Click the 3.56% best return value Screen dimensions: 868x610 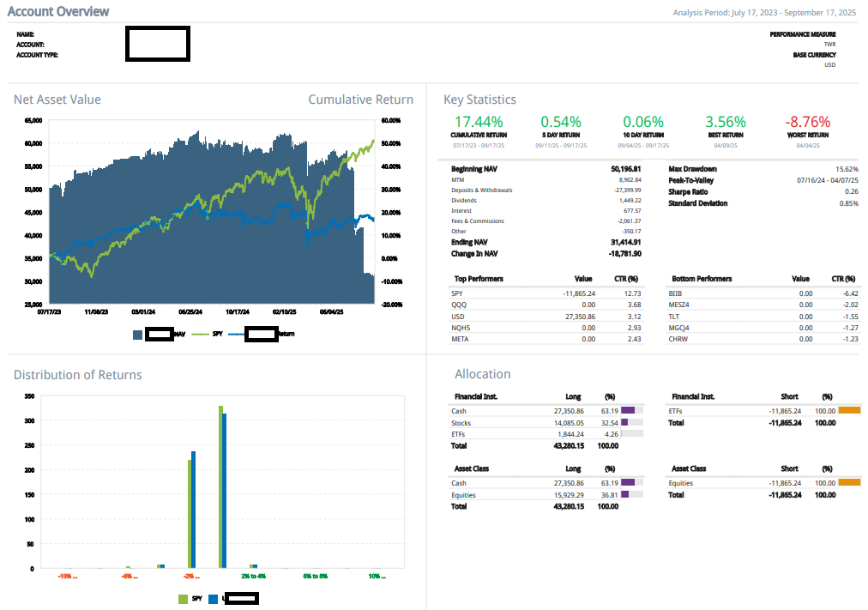pyautogui.click(x=725, y=122)
